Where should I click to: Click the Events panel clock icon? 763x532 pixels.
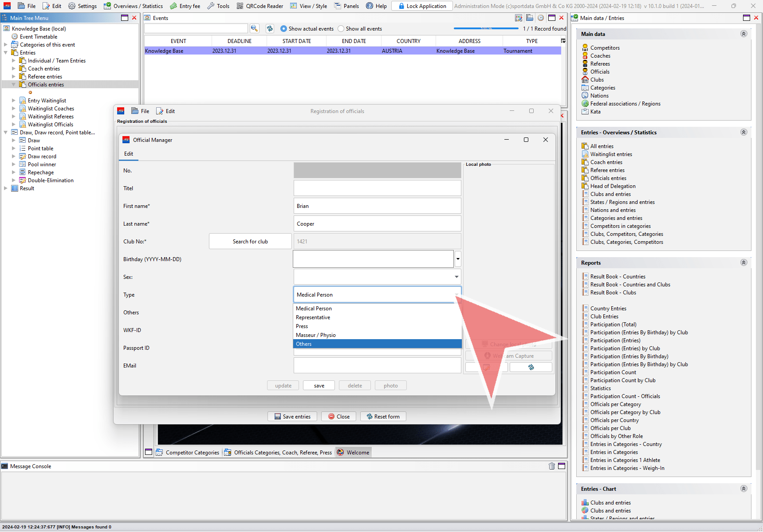(541, 18)
